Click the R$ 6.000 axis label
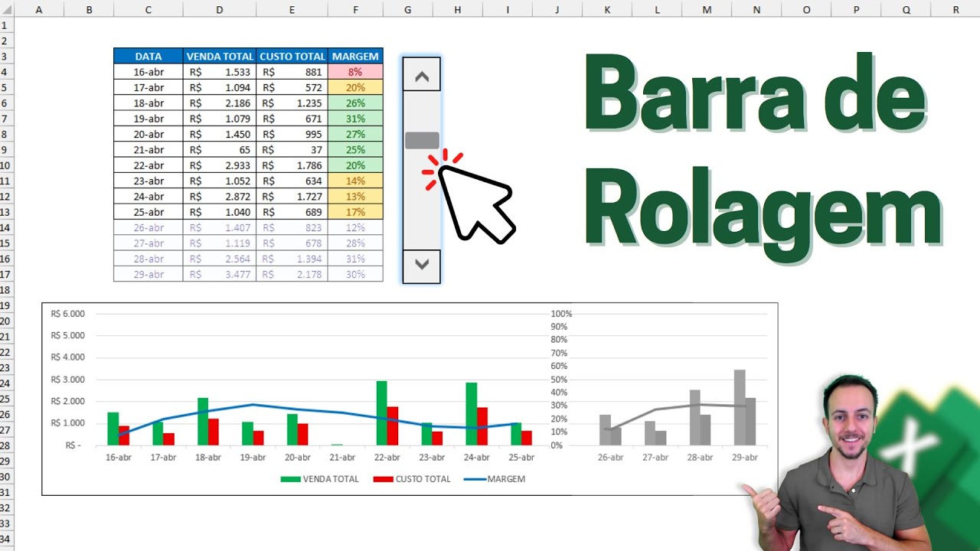This screenshot has width=980, height=551. (x=67, y=314)
